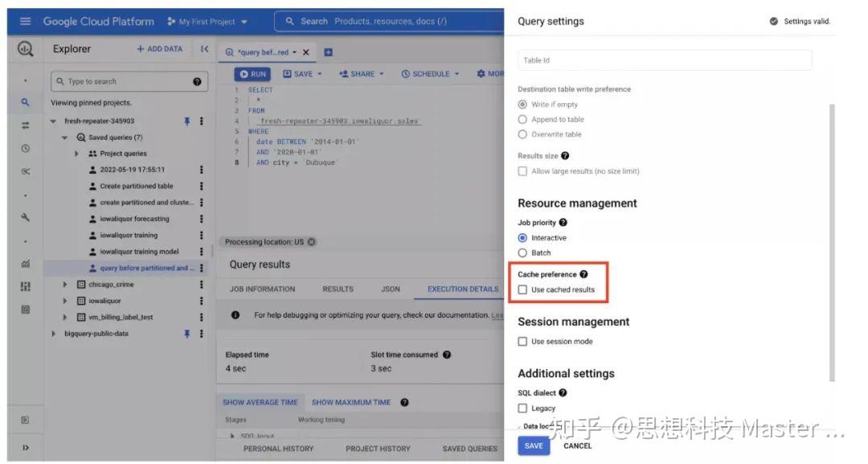868x464 pixels.
Task: Open more actions for fresh-repeater-345903
Action: [202, 121]
